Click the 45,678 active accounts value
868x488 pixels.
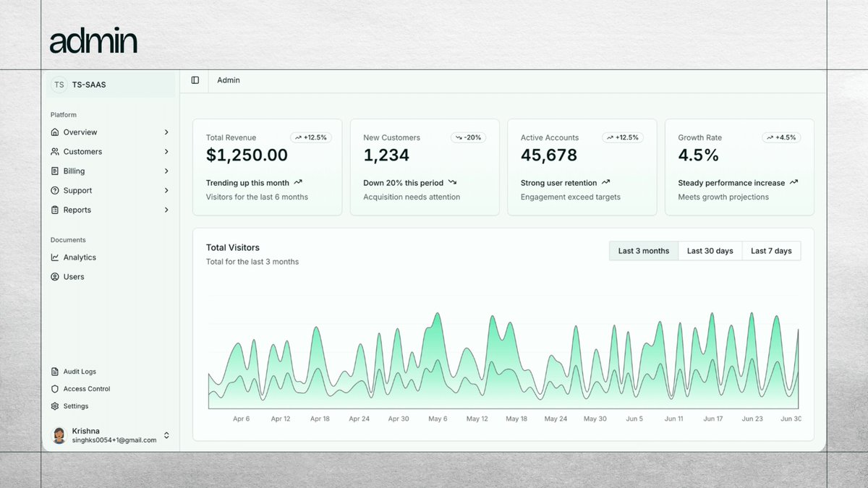point(549,155)
